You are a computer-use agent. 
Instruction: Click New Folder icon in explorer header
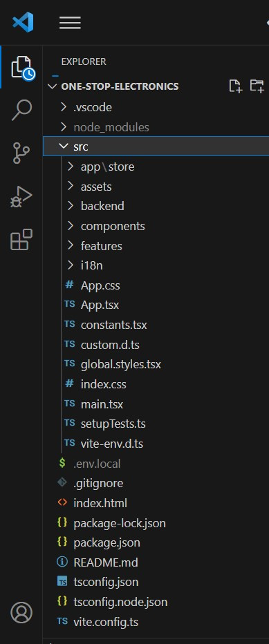coord(257,86)
